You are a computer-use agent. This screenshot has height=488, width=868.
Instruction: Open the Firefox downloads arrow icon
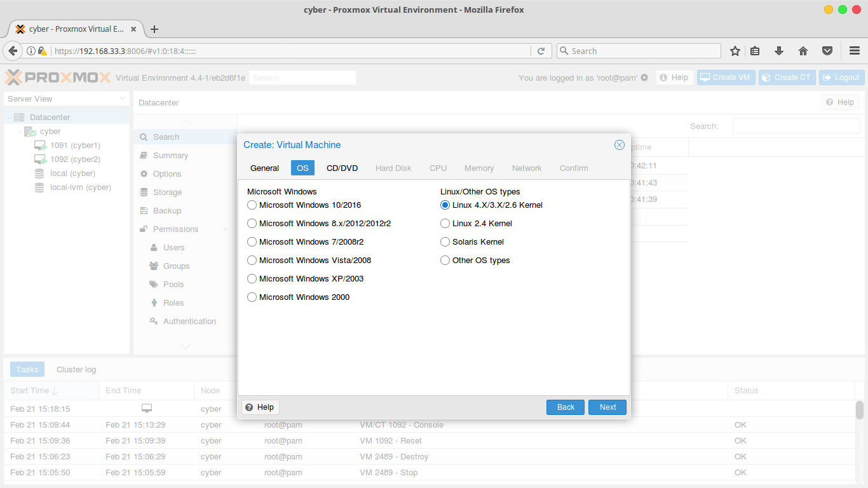779,51
